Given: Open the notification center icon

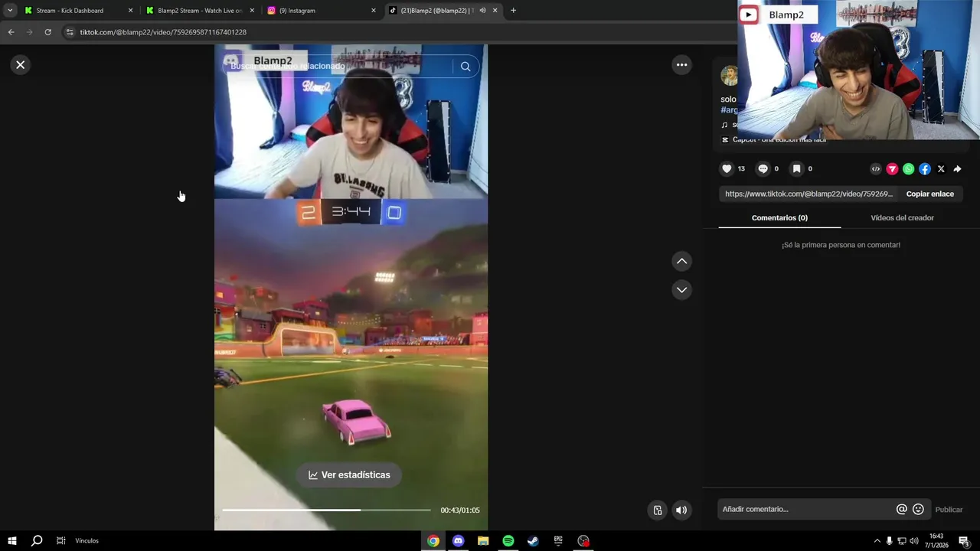Looking at the screenshot, I should tap(965, 541).
